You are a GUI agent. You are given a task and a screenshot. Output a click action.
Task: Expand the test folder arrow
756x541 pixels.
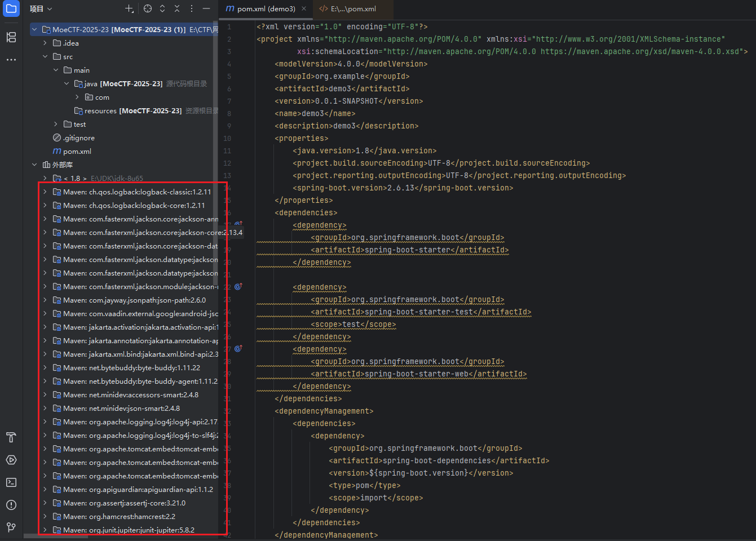coord(55,124)
